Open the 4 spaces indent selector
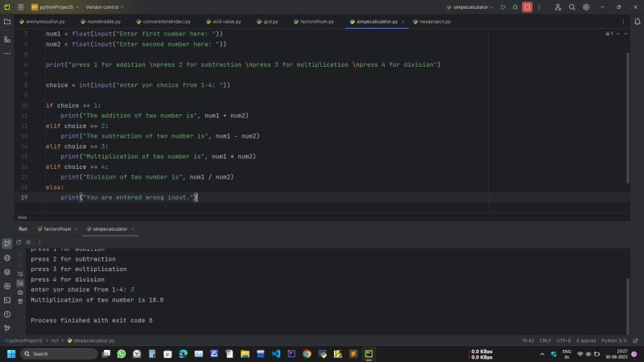 [586, 340]
